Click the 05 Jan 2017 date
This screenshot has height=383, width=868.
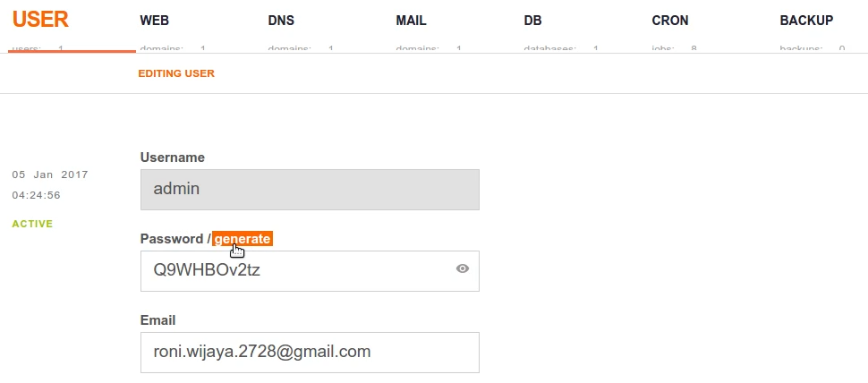coord(50,174)
